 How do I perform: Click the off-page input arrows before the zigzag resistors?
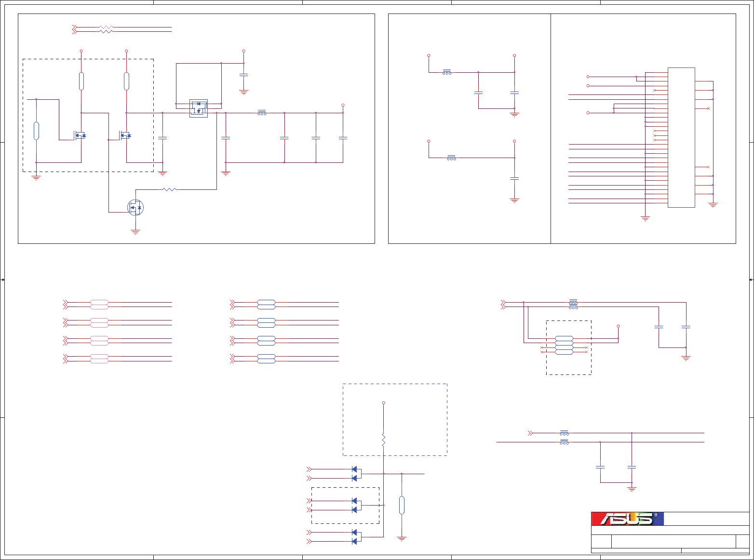click(74, 29)
